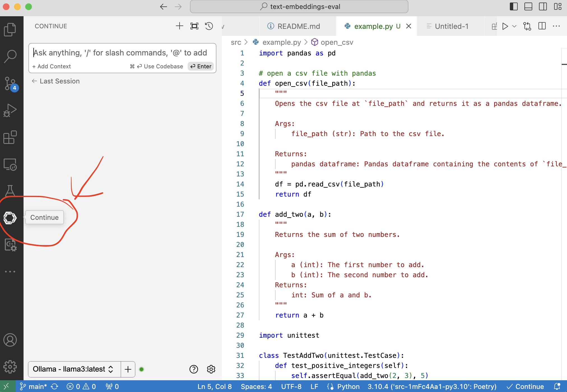This screenshot has width=567, height=392.
Task: Open the Accounts icon in the activity bar
Action: (11, 340)
